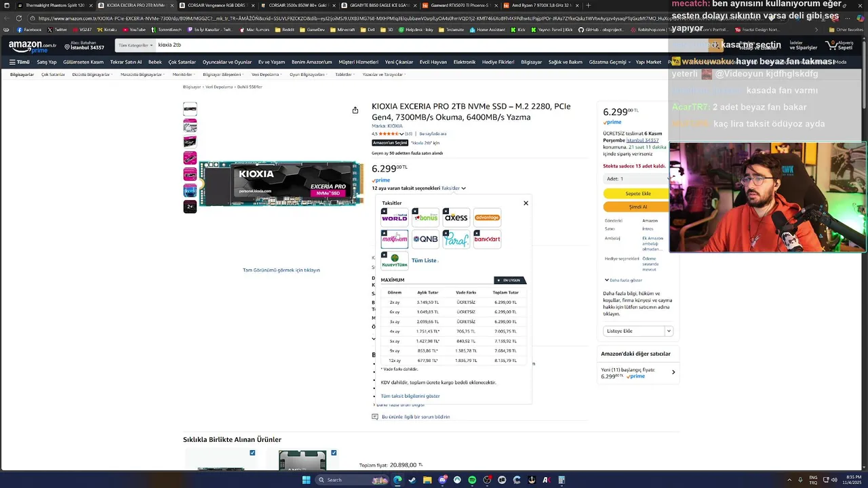Click the 12x ay installment row

pyautogui.click(x=453, y=361)
